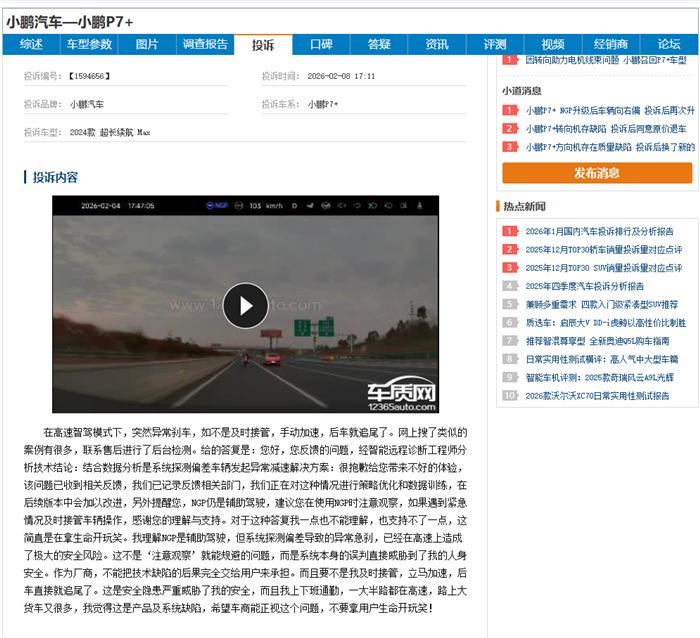Open 2026款沃尔沃XC70日常实用性测试报告
700x638 pixels.
coord(597,396)
